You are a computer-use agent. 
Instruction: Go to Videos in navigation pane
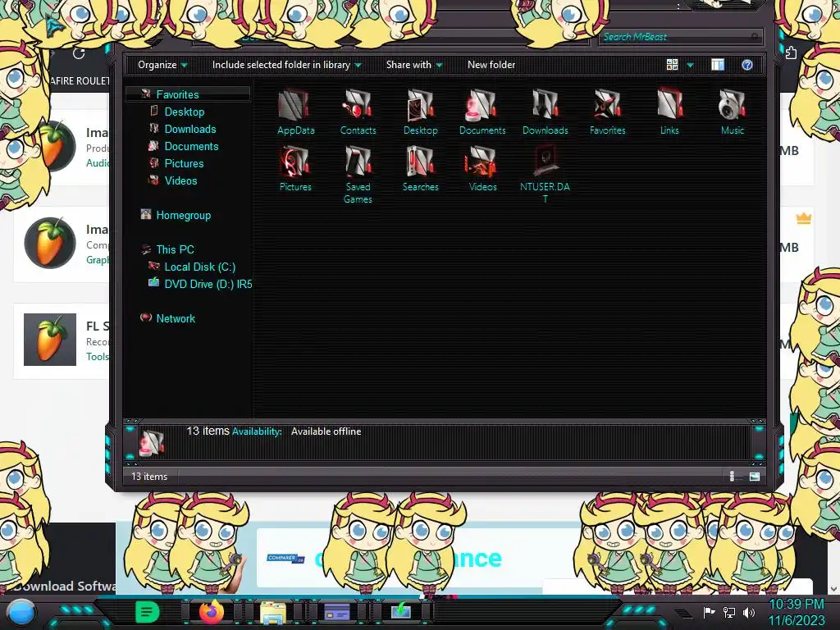click(x=180, y=180)
